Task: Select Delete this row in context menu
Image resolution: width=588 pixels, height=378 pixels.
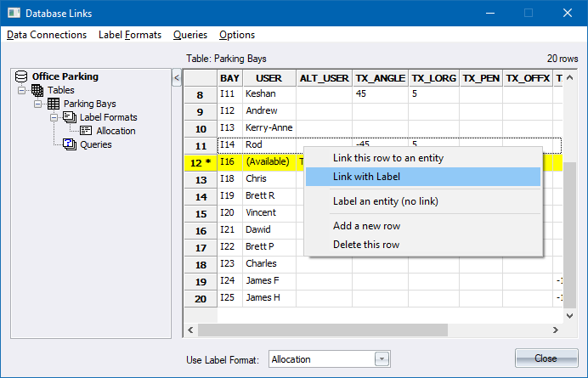Action: (x=366, y=245)
